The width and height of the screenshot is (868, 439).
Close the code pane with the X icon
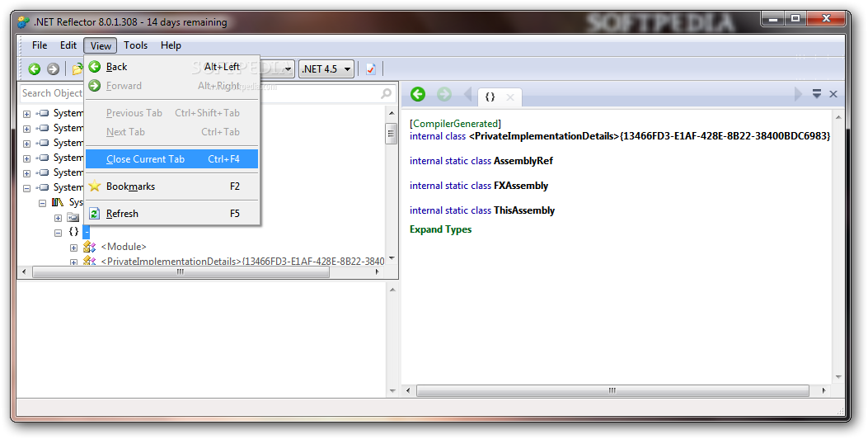[x=833, y=94]
